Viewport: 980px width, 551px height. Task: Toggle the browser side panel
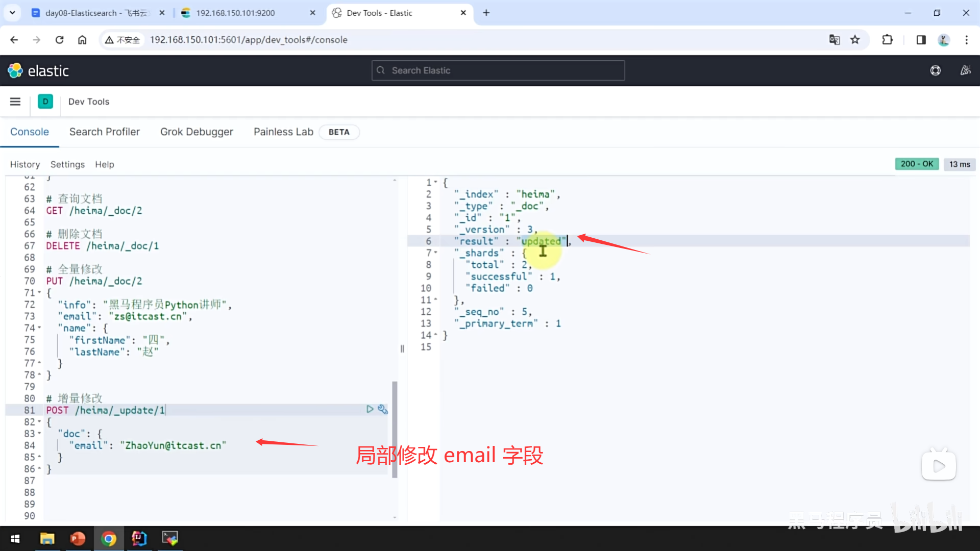click(x=921, y=40)
